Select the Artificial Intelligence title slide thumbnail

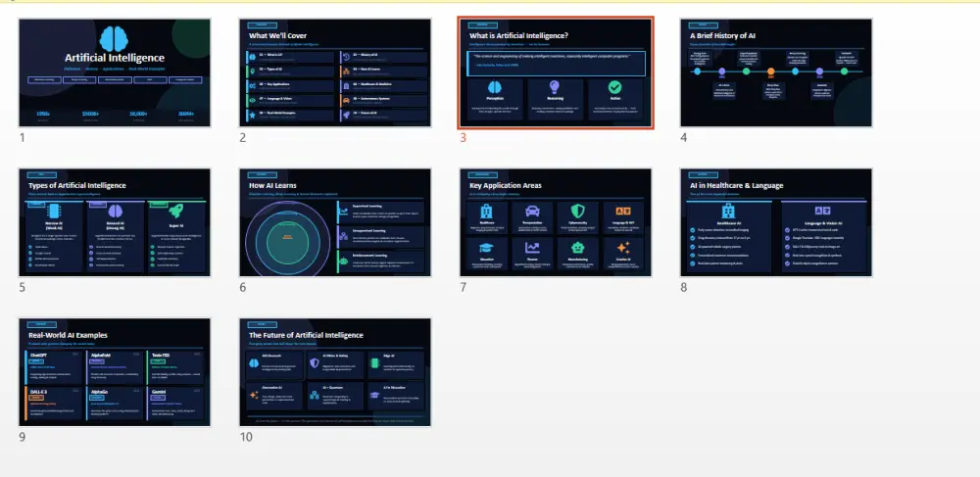[115, 72]
